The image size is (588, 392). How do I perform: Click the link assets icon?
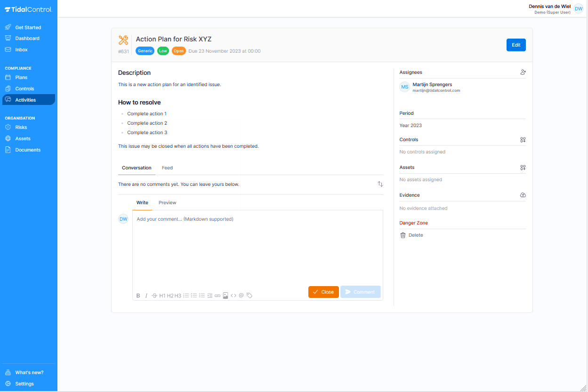click(523, 167)
